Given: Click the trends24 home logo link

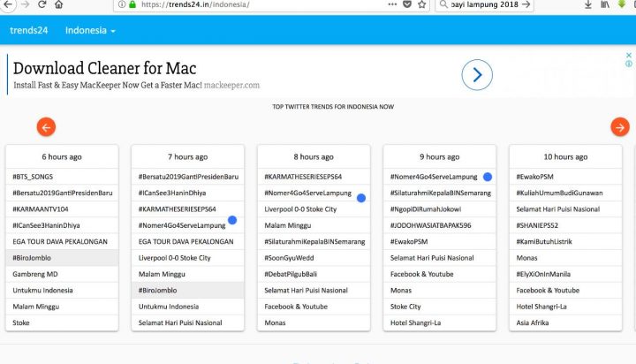Looking at the screenshot, I should coord(31,31).
